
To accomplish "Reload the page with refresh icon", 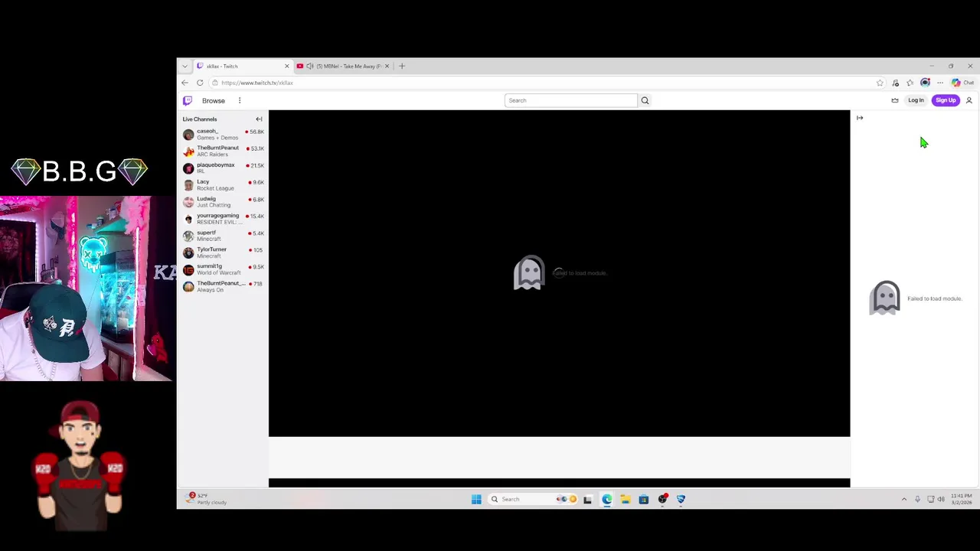I will click(200, 83).
